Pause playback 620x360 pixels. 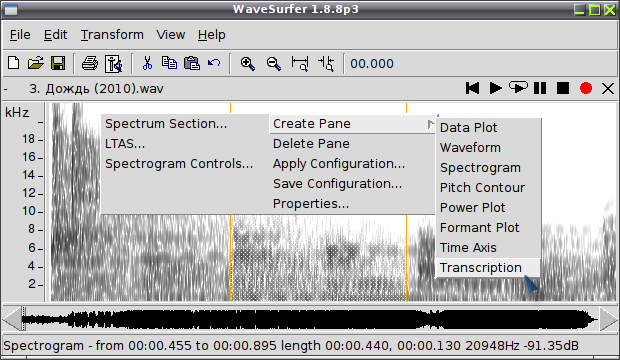(x=540, y=88)
